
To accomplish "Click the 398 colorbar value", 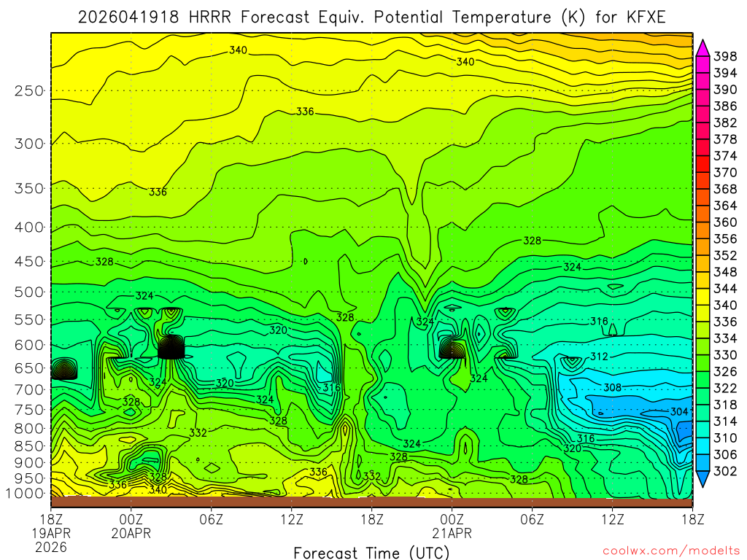I will click(725, 57).
